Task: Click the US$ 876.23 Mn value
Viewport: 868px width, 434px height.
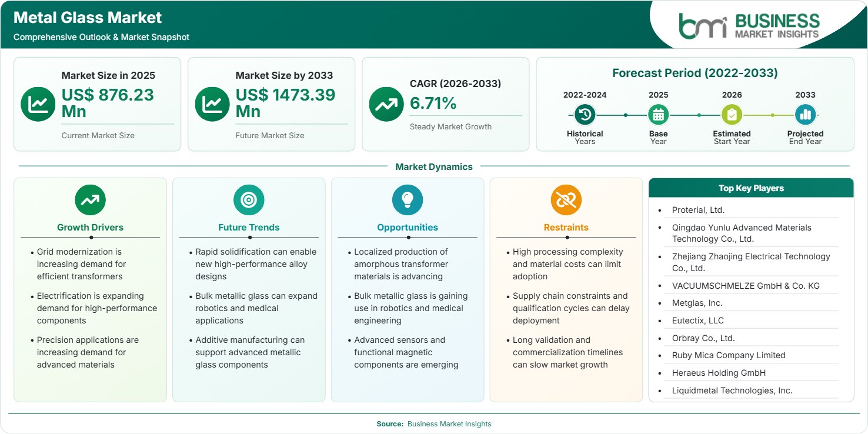Action: 108,103
